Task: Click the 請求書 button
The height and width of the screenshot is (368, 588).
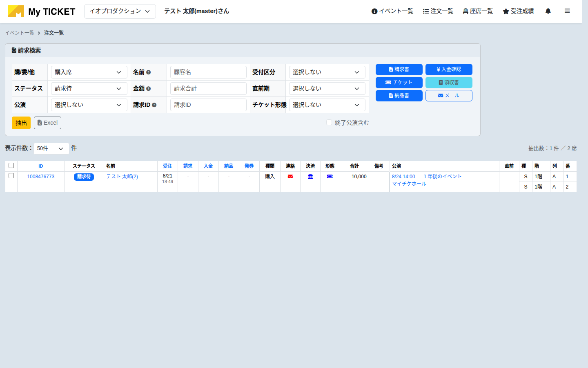Action: coord(399,70)
